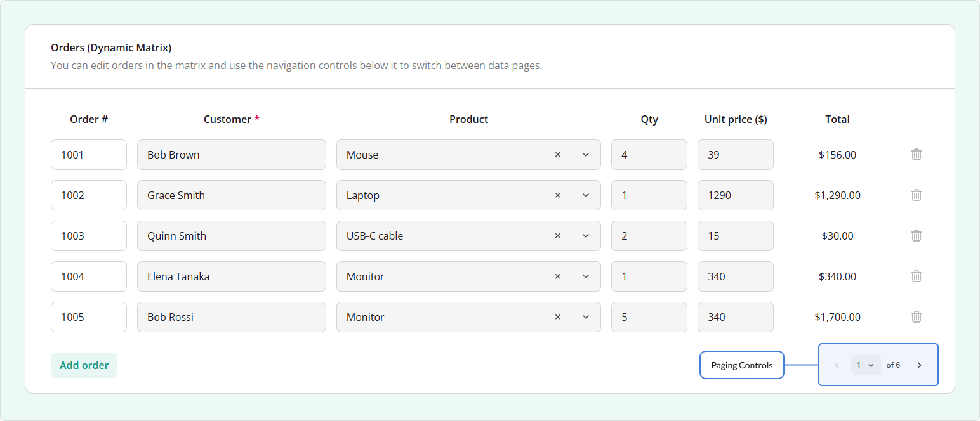Screen dimensions: 980x421
Task: Click the Qty column header
Action: click(649, 119)
